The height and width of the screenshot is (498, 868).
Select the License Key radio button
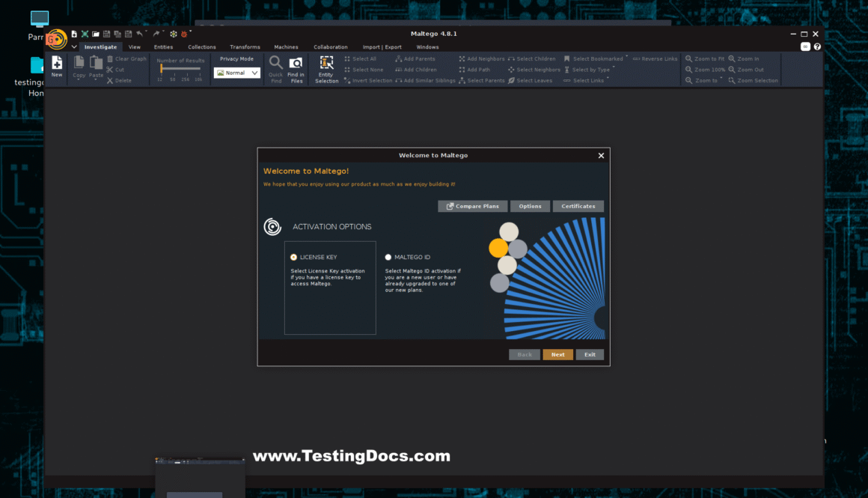294,258
